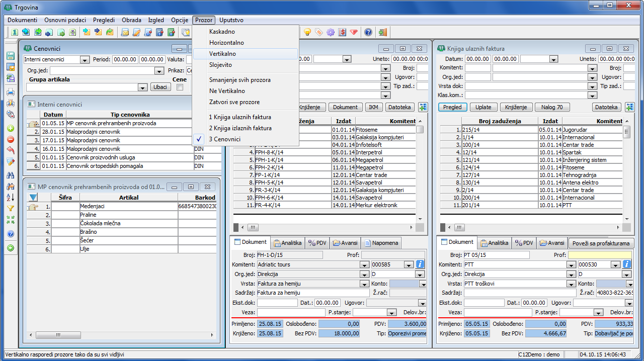Viewport: 644px width, 361px height.
Task: Open help via blue question mark toolbar icon
Action: [x=368, y=32]
